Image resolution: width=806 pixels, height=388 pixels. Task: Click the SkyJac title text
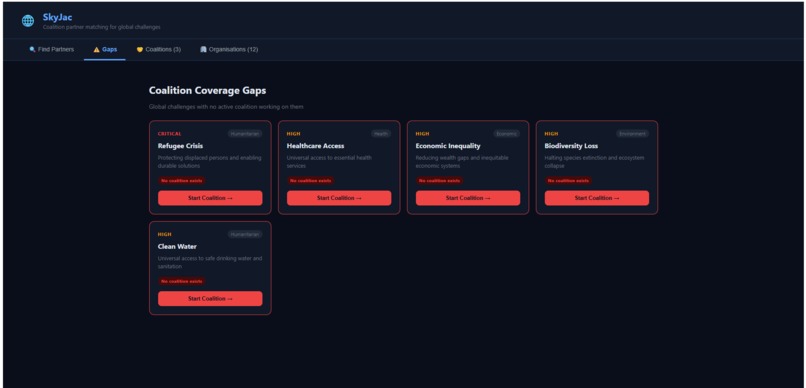(58, 17)
